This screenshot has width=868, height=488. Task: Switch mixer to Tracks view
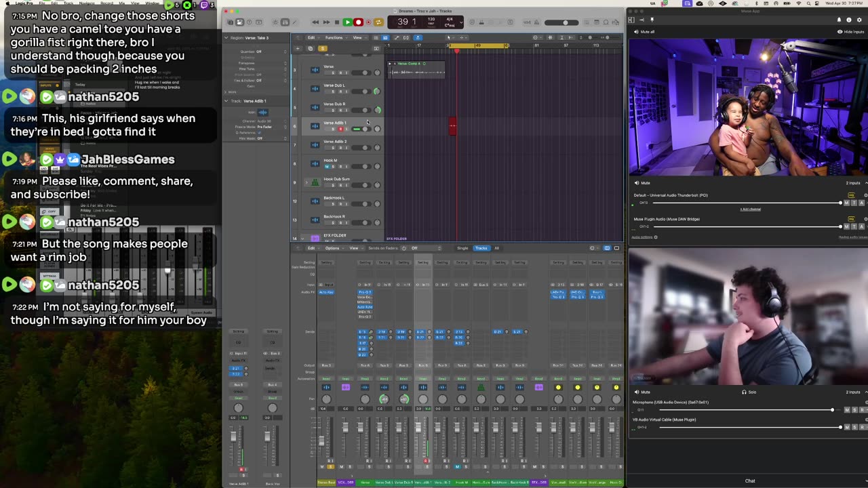(481, 248)
